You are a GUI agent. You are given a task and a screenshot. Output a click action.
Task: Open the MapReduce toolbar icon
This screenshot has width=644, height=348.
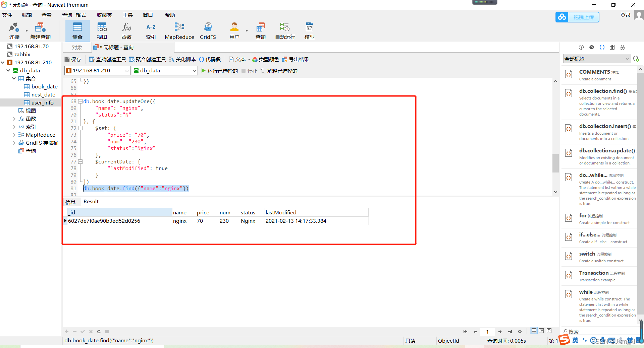(x=179, y=31)
